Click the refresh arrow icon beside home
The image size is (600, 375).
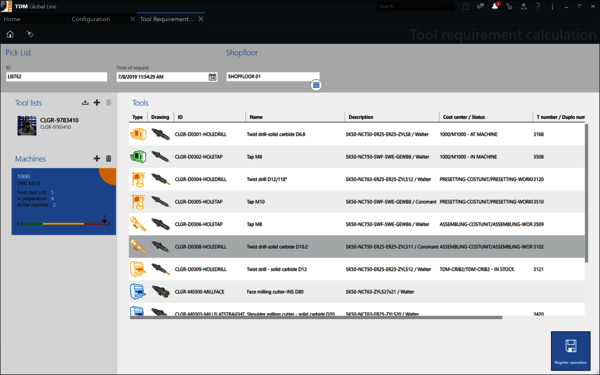tap(30, 34)
